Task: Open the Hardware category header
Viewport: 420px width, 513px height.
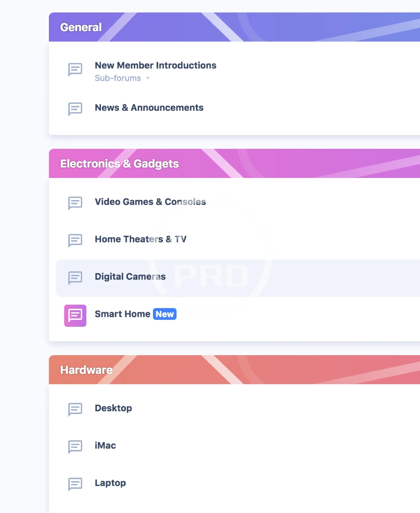Action: pos(86,370)
